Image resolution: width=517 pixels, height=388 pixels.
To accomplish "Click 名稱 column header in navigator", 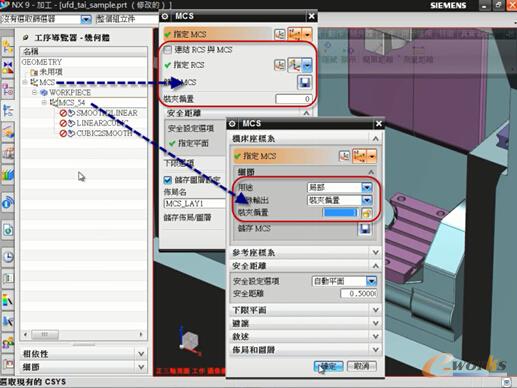I will pyautogui.click(x=84, y=51).
